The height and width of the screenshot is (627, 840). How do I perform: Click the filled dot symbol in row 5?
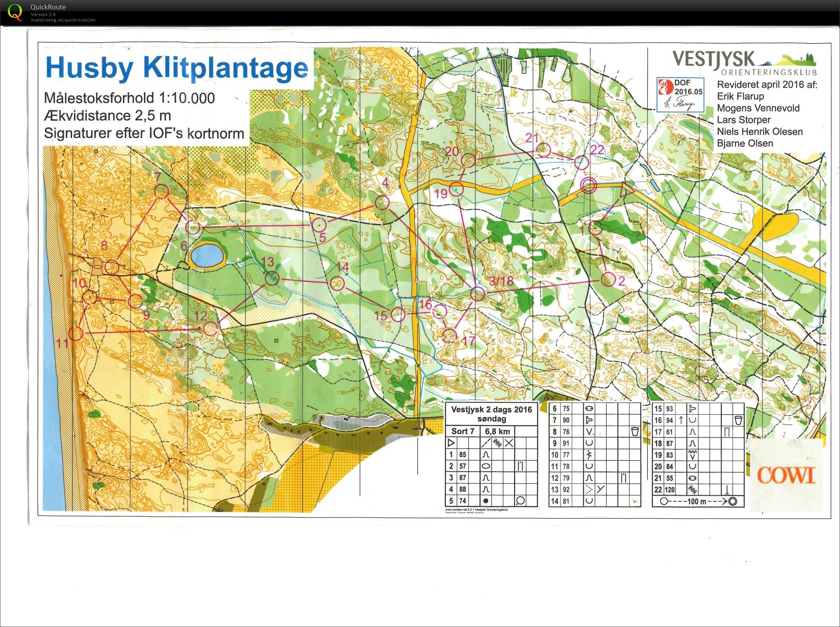coord(486,501)
